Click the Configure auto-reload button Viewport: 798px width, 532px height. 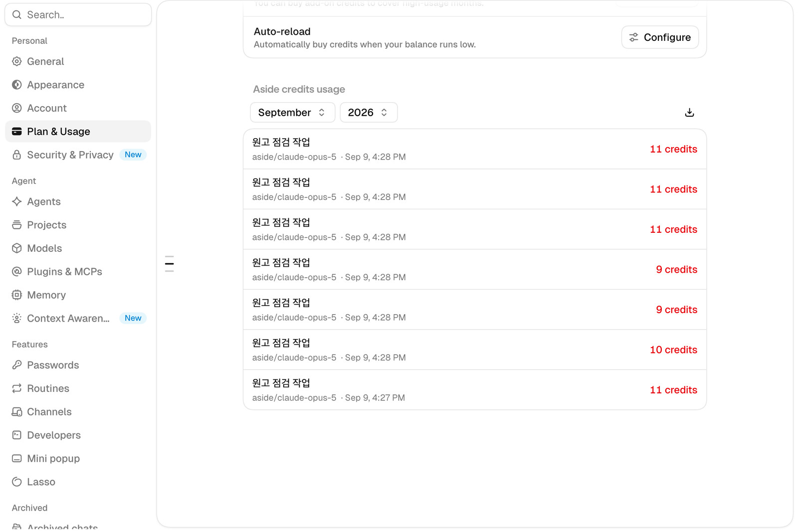(660, 37)
